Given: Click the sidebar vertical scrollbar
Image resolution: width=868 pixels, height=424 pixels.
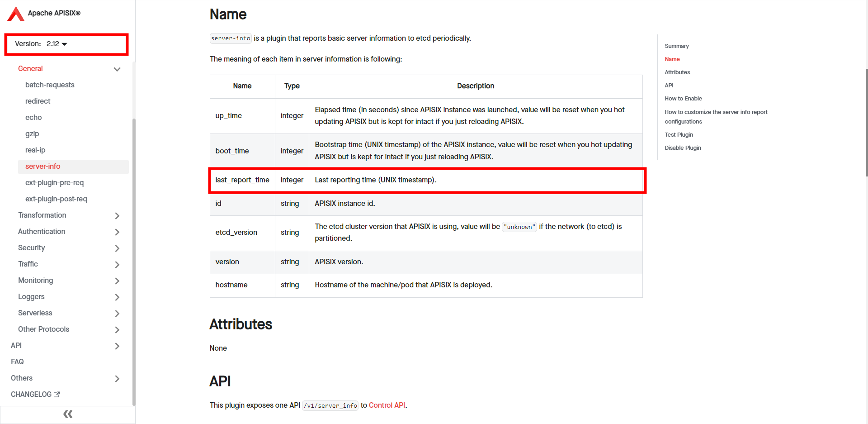Looking at the screenshot, I should click(133, 262).
